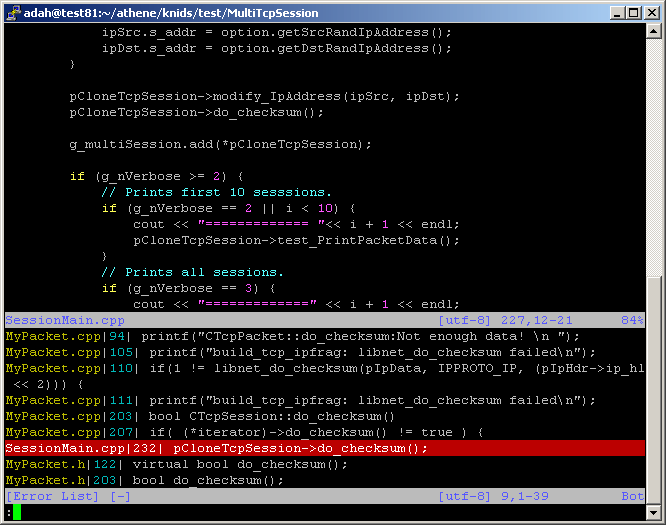Click the [utf-8] encoding label for SessionMain.cpp

(464, 320)
